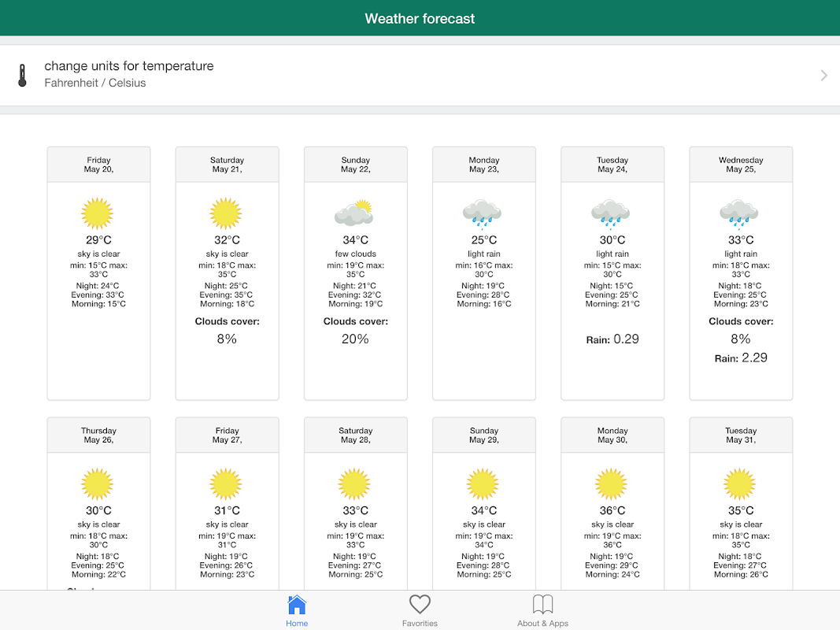
Task: Click the 36°C temperature on Monday May 30
Action: coord(612,510)
